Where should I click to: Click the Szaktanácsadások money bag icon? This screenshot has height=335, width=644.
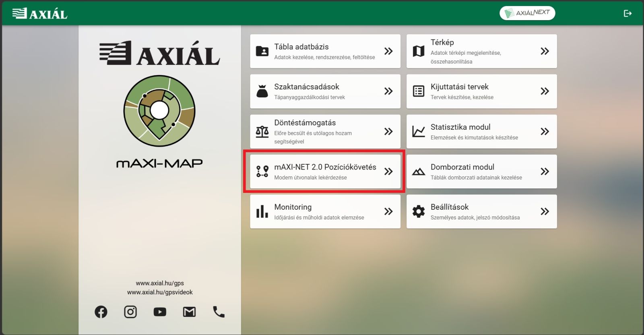[262, 91]
